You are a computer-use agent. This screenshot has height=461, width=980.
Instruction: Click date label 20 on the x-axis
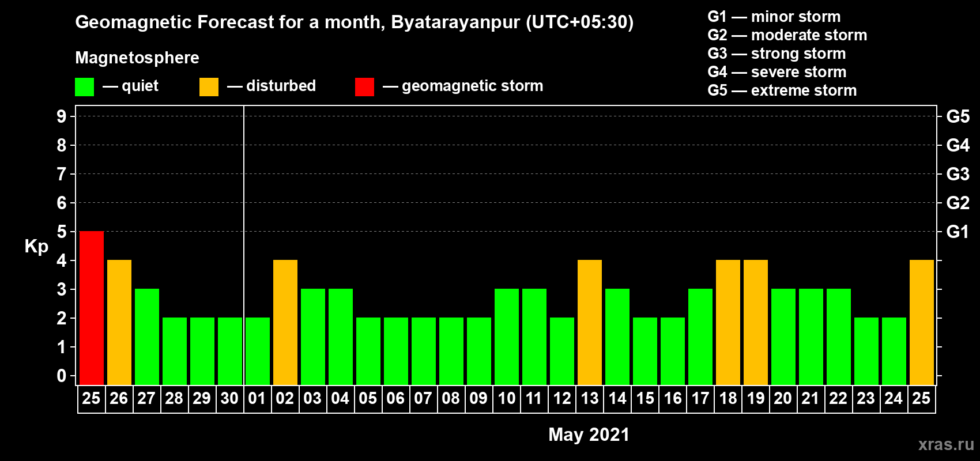783,398
